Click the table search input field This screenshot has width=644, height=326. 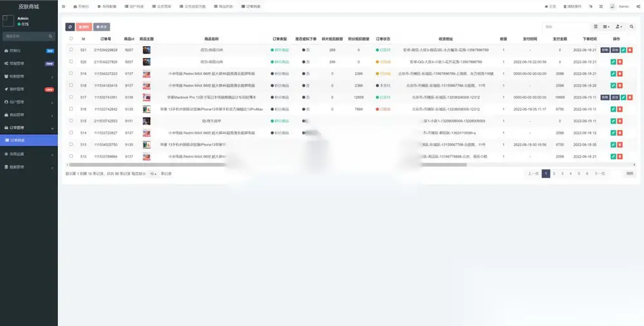pos(566,26)
